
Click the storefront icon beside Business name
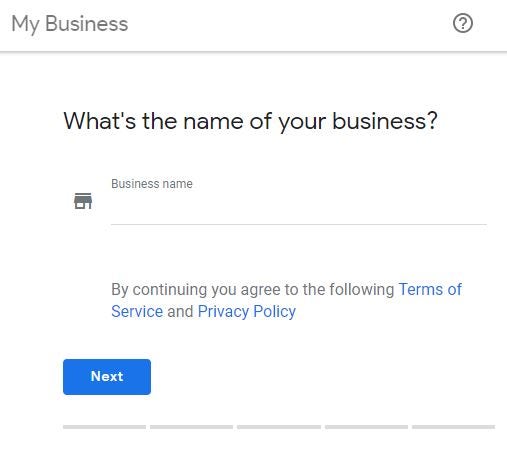point(83,201)
